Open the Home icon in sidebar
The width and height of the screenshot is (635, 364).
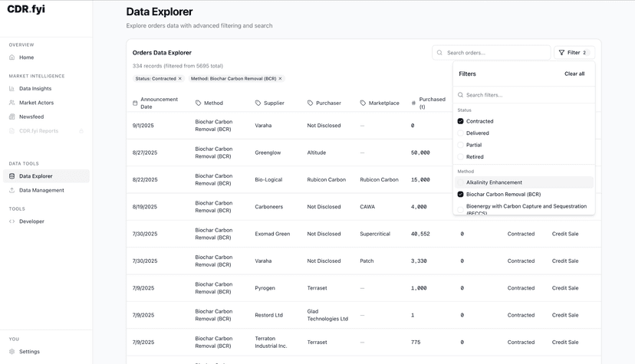click(x=12, y=57)
